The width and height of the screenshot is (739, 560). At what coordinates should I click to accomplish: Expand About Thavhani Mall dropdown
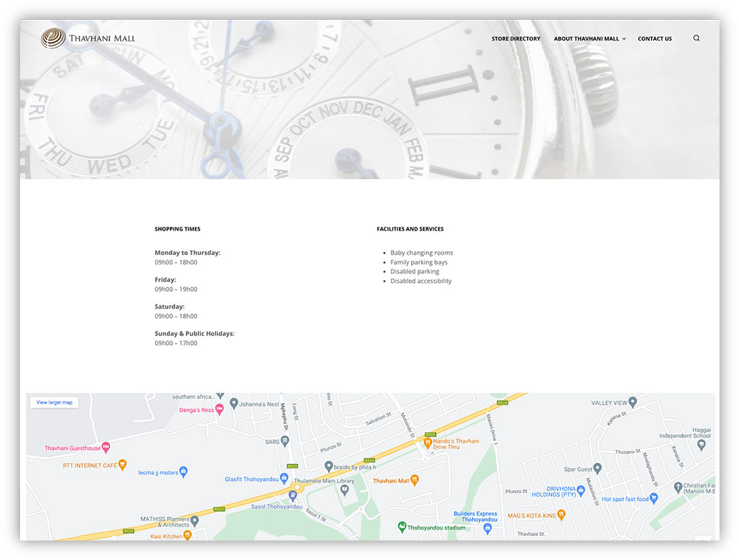[x=589, y=38]
